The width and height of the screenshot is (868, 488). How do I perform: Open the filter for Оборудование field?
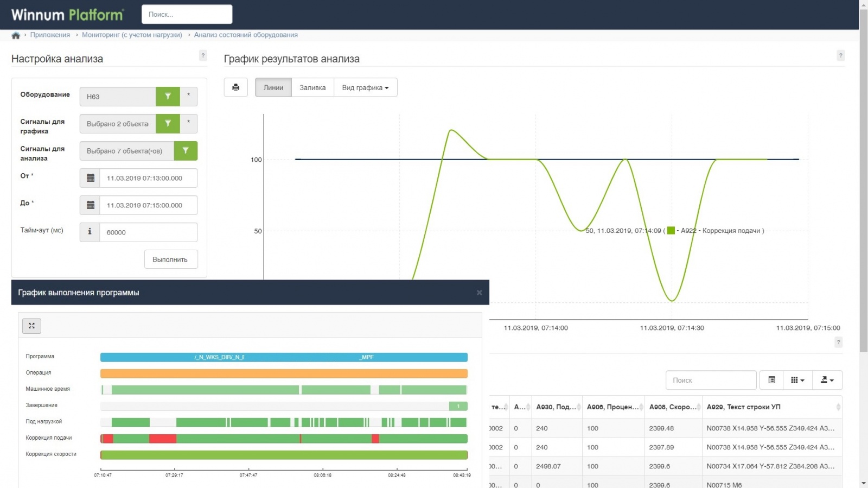168,97
